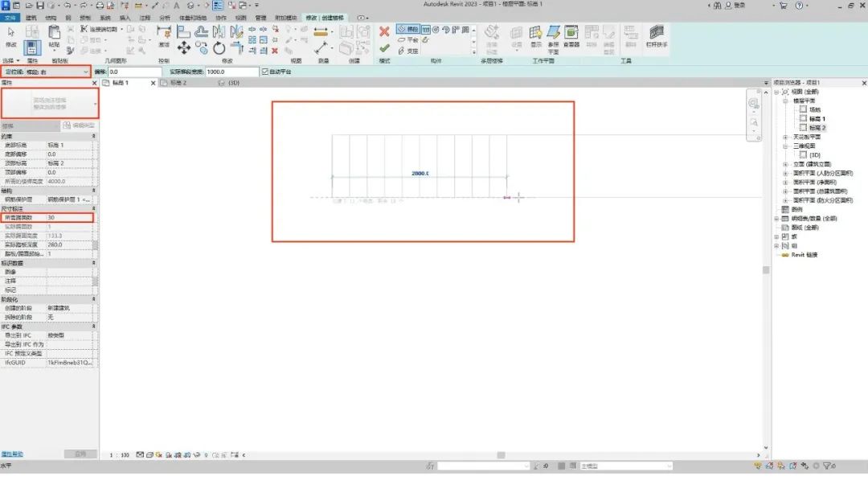
Task: Click the Desired Number of Risers field
Action: tap(68, 217)
